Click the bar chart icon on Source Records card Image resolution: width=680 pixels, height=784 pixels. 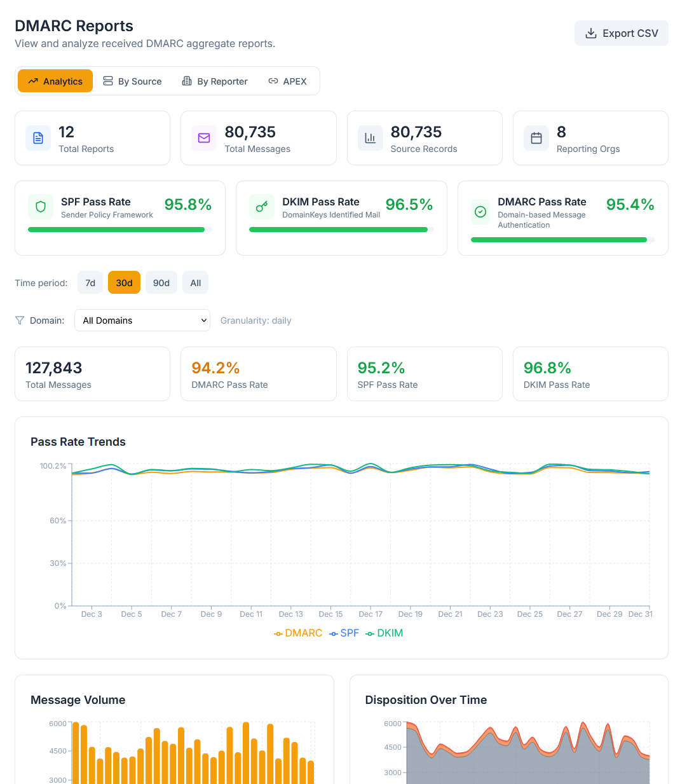tap(370, 138)
